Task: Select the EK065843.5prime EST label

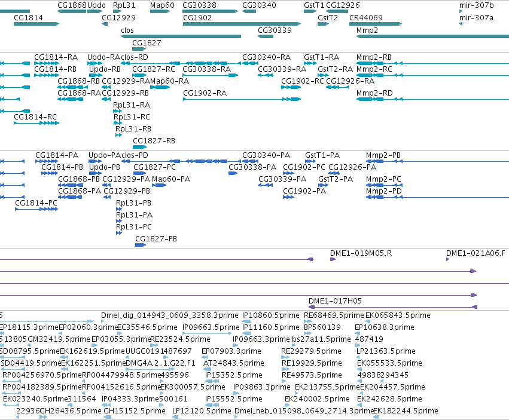Action: tap(398, 315)
